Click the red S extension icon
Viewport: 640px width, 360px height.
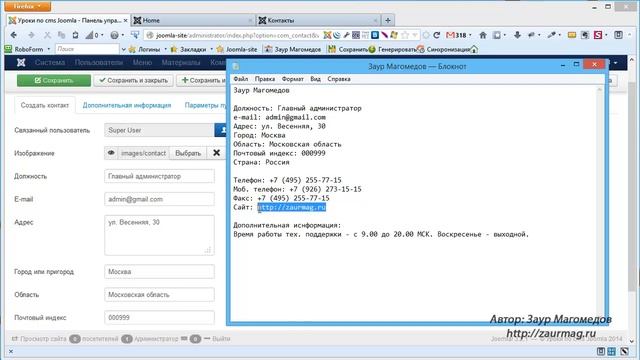tap(598, 35)
